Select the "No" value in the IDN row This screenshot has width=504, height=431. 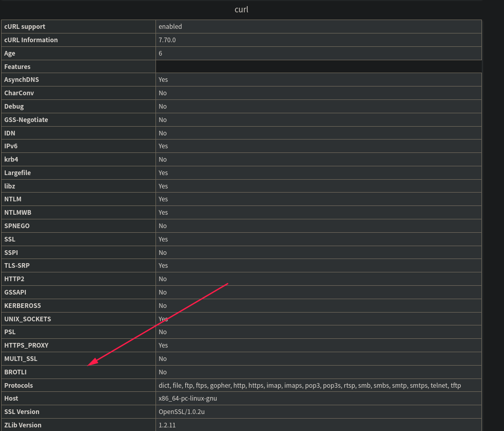coord(163,133)
